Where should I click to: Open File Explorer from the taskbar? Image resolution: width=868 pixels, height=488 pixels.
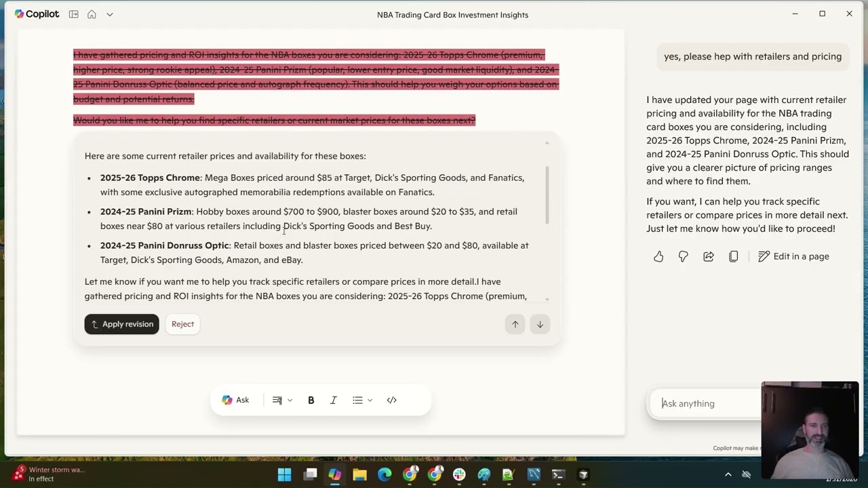click(x=359, y=474)
